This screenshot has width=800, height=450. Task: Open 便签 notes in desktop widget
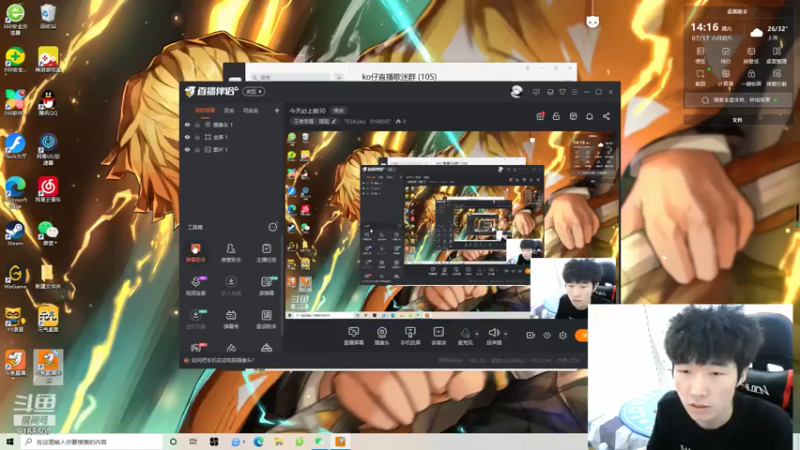click(701, 55)
